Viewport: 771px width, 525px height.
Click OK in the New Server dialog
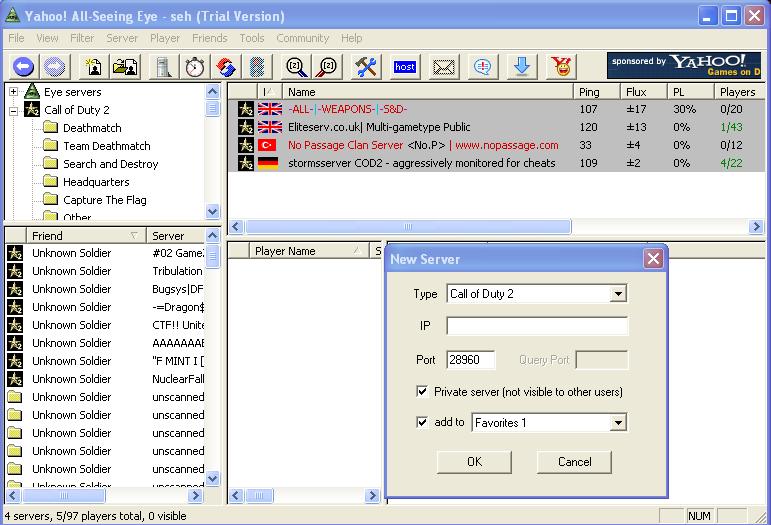coord(474,462)
